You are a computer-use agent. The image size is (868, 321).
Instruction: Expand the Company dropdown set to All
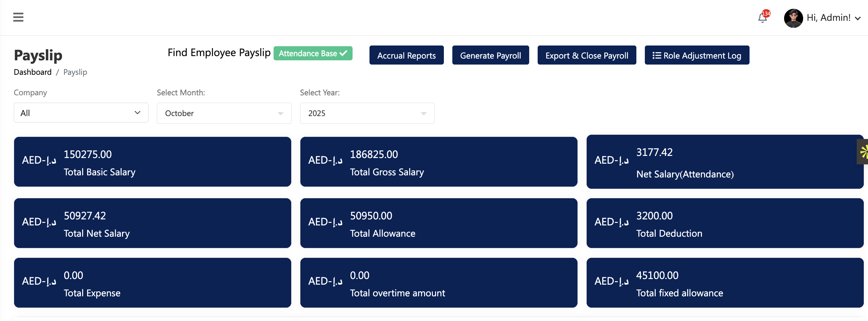tap(81, 113)
